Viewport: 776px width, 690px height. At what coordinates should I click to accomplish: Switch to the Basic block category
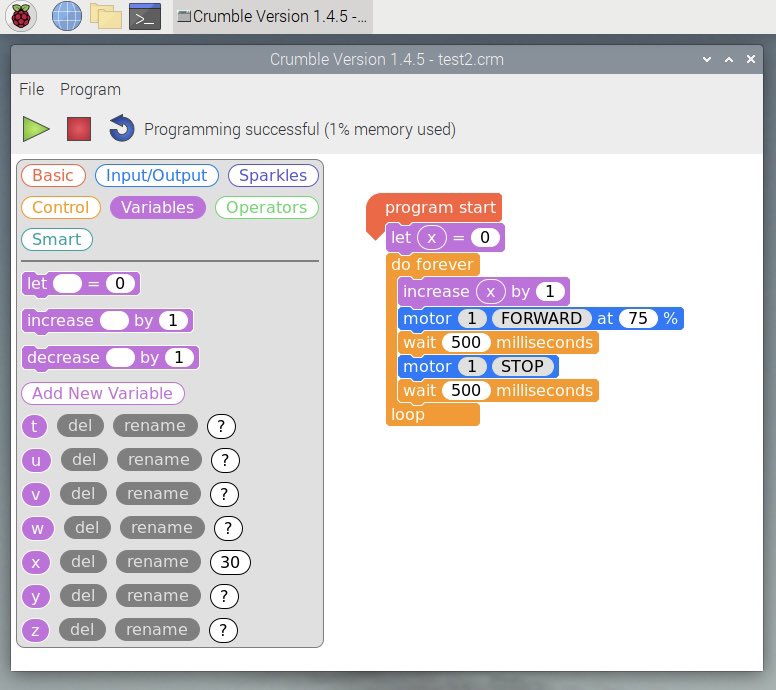click(x=53, y=175)
